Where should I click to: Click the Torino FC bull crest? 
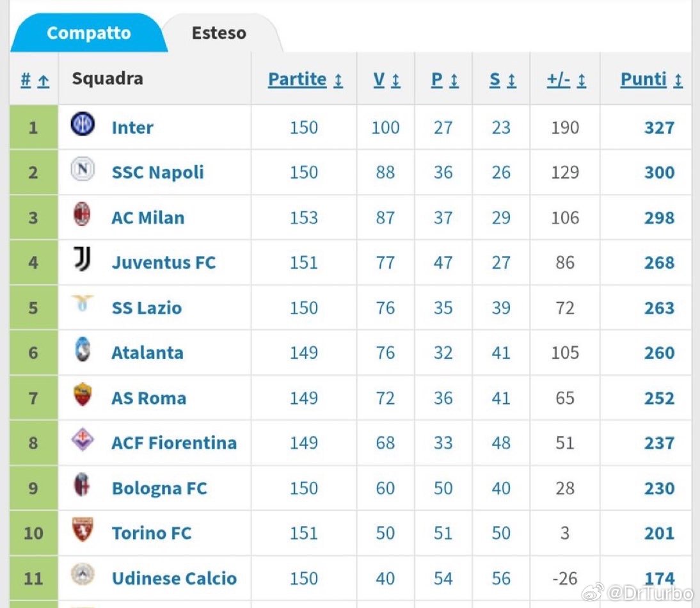click(x=83, y=529)
